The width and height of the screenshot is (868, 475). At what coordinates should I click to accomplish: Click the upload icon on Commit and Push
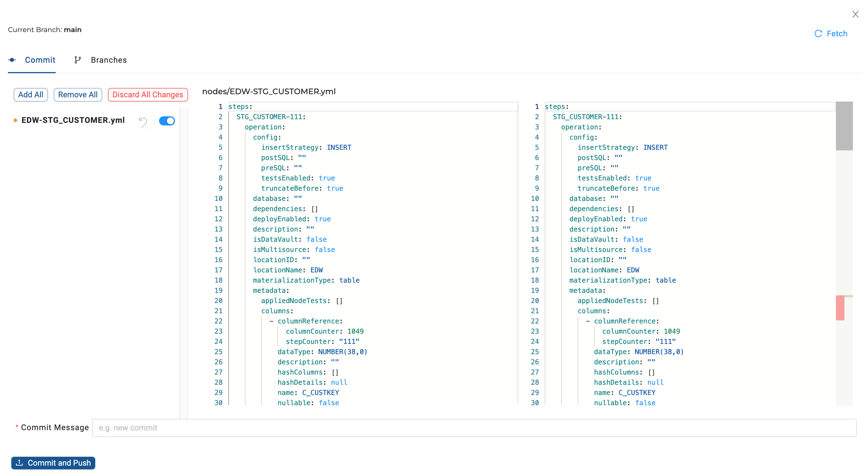[20, 463]
